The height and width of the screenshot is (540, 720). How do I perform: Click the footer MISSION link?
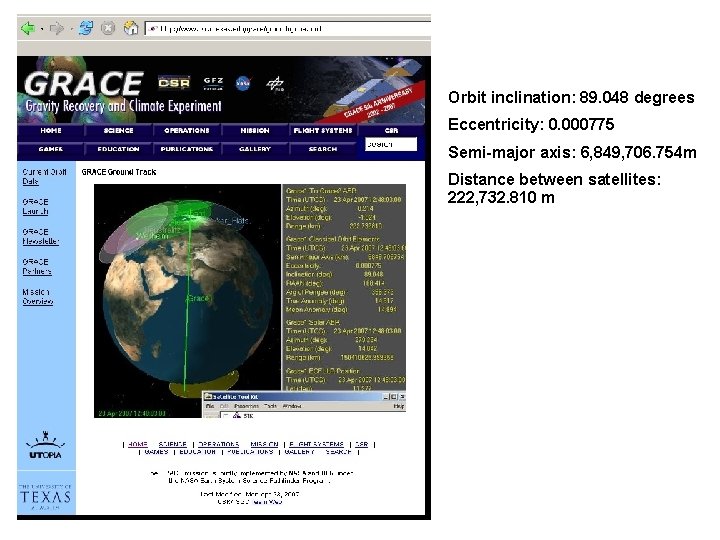tap(264, 444)
